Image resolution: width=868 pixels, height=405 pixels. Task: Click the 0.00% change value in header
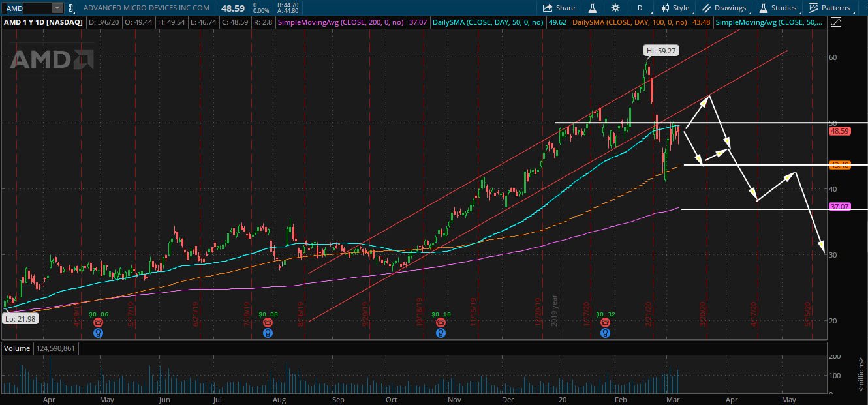tap(261, 11)
